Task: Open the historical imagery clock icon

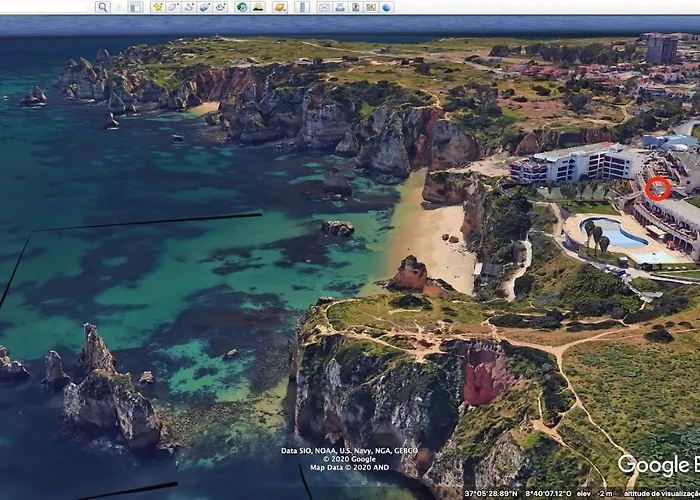Action: click(x=242, y=7)
